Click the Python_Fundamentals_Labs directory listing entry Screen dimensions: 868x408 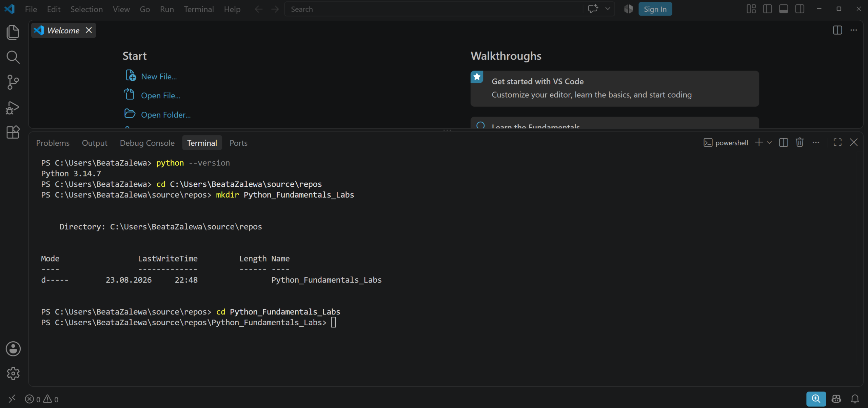[326, 280]
